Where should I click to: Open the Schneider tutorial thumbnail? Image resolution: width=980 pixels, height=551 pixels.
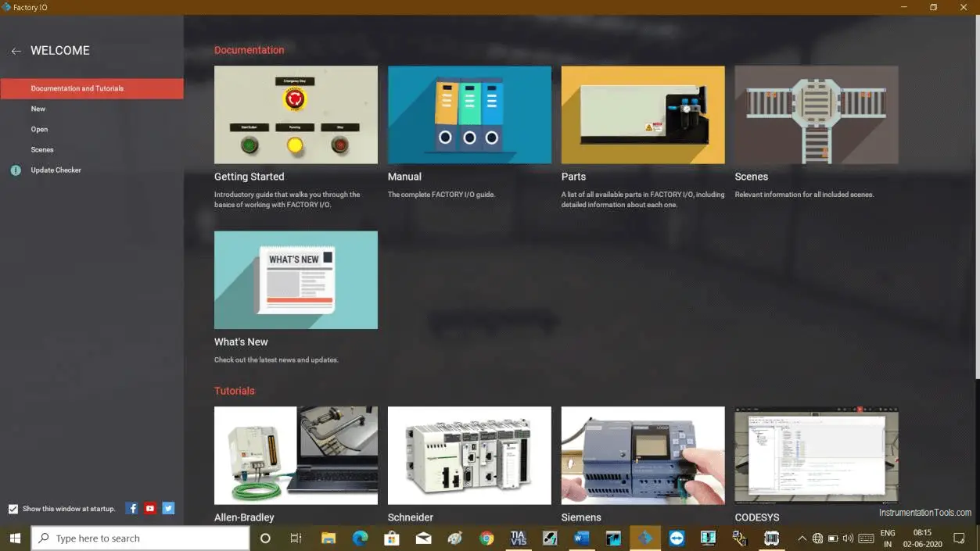[469, 456]
